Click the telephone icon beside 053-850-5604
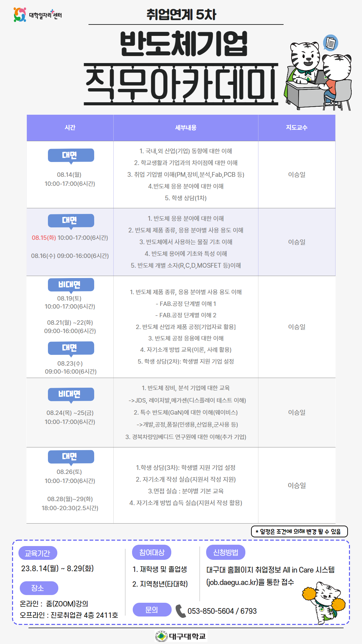 coord(180,611)
